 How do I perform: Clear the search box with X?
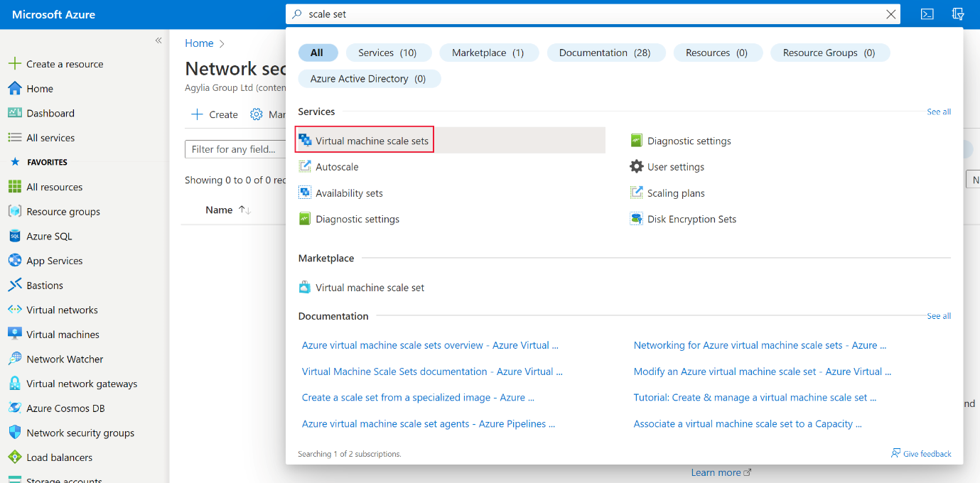point(891,14)
